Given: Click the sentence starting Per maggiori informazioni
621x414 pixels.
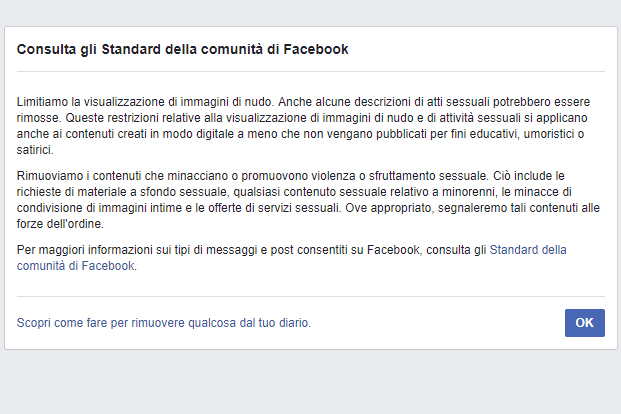Looking at the screenshot, I should click(250, 251).
